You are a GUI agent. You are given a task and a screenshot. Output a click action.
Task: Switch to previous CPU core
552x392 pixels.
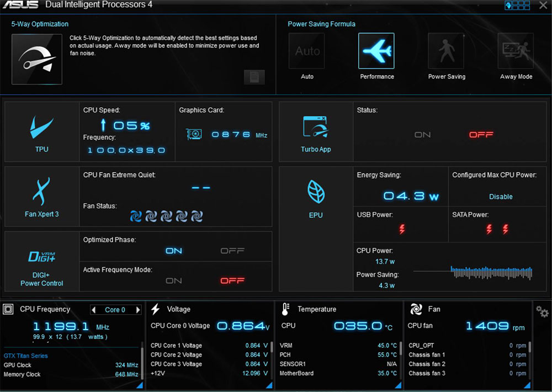pyautogui.click(x=93, y=310)
